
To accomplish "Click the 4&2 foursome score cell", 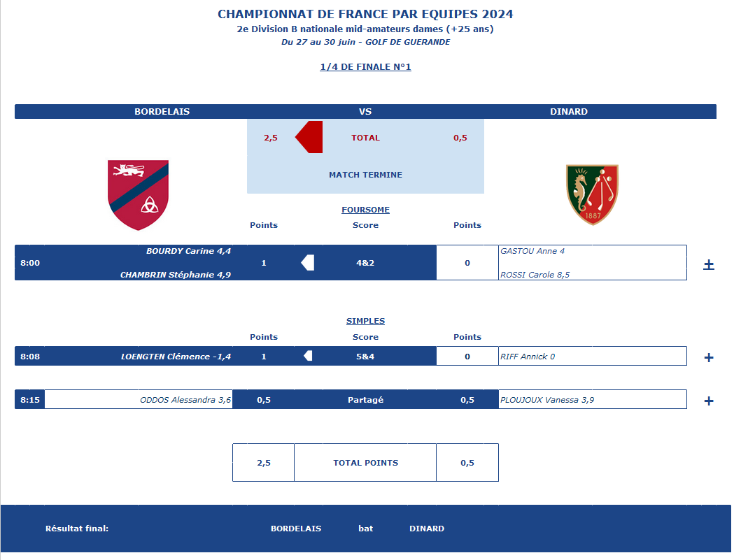I will tap(365, 262).
